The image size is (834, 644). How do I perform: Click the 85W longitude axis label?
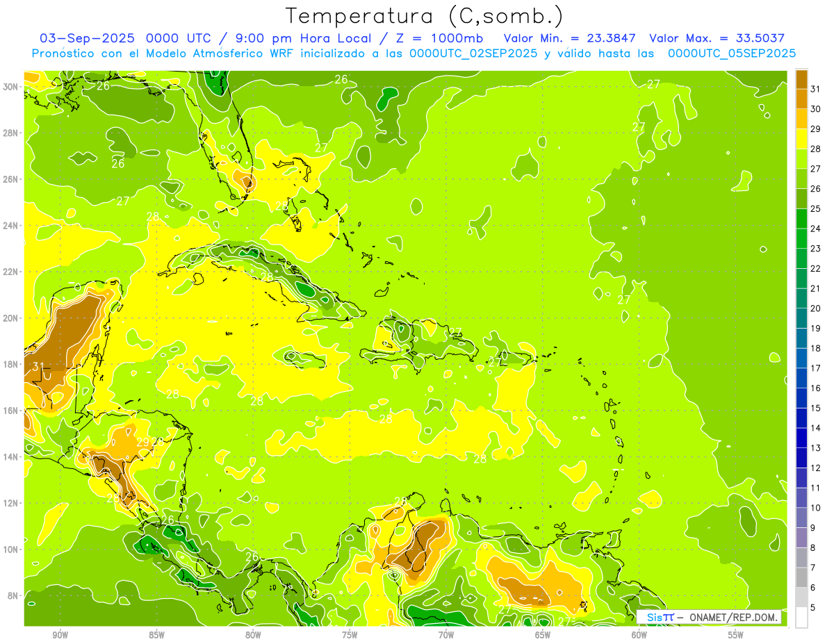tap(156, 635)
